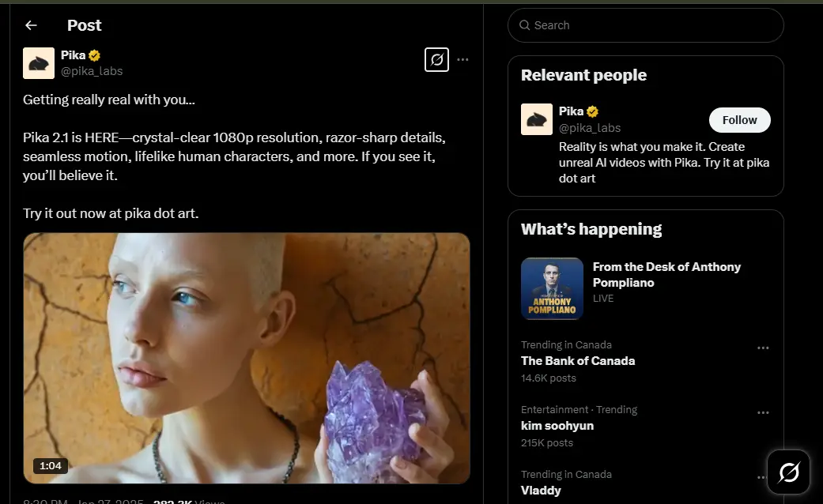823x504 pixels.
Task: Follow Pika in Relevant people
Action: click(x=739, y=120)
